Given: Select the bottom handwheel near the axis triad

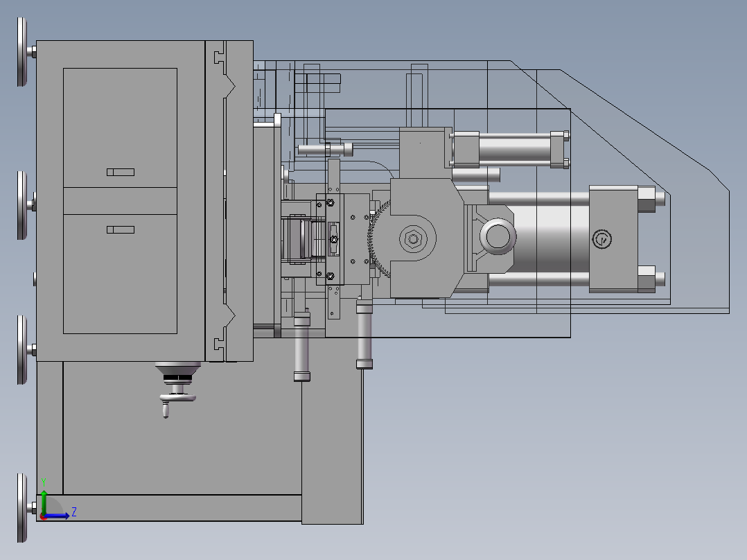Looking at the screenshot, I should [22, 508].
